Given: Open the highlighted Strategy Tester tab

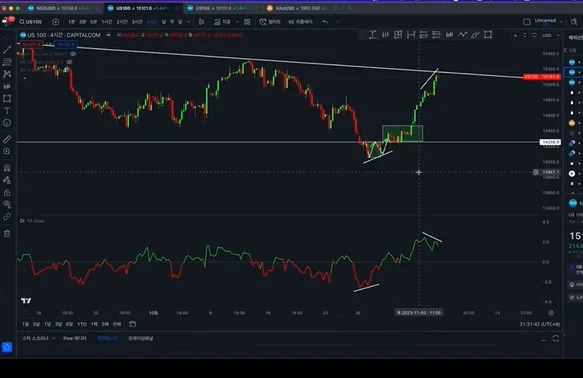Looking at the screenshot, I should [107, 338].
